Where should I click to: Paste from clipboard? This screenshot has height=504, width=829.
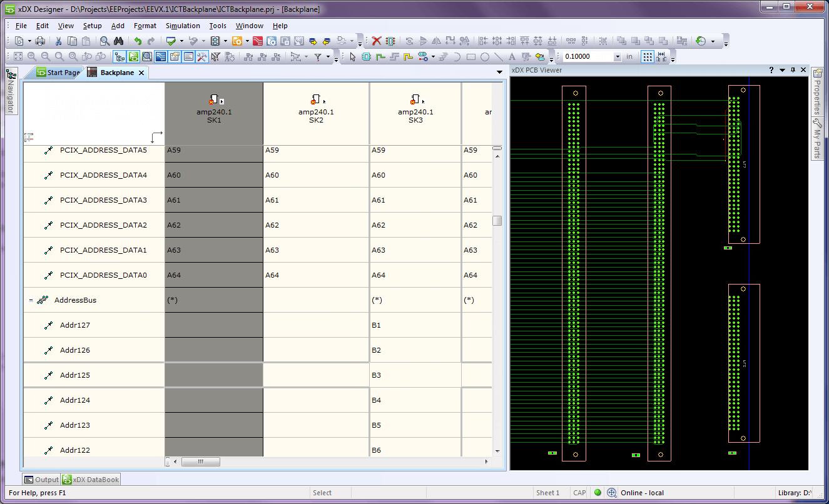tap(85, 41)
